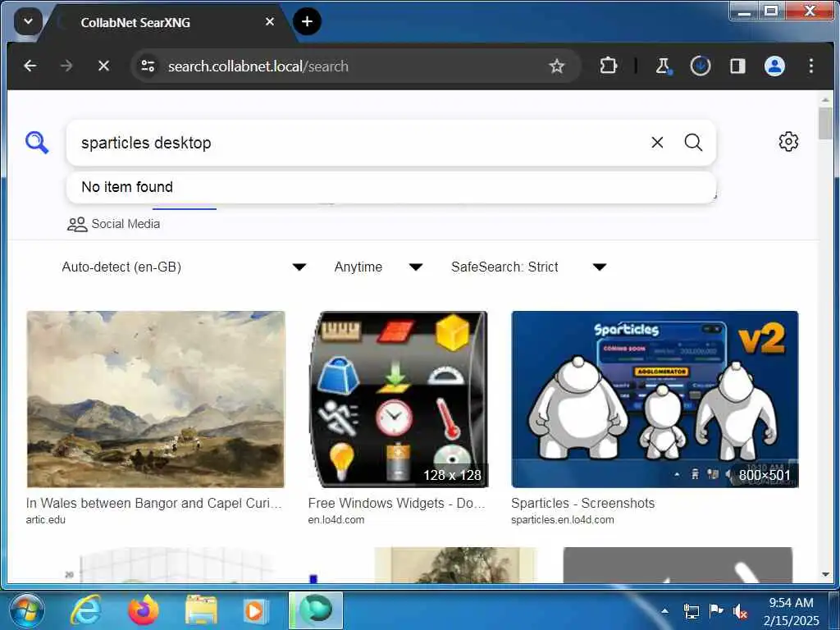
Task: Open the Wales landscape painting thumbnail
Action: [x=155, y=399]
